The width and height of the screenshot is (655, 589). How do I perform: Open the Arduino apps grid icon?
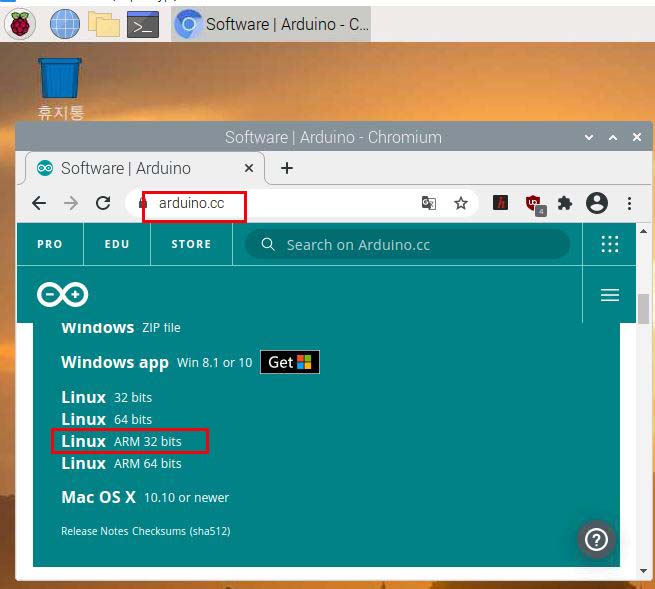[609, 244]
